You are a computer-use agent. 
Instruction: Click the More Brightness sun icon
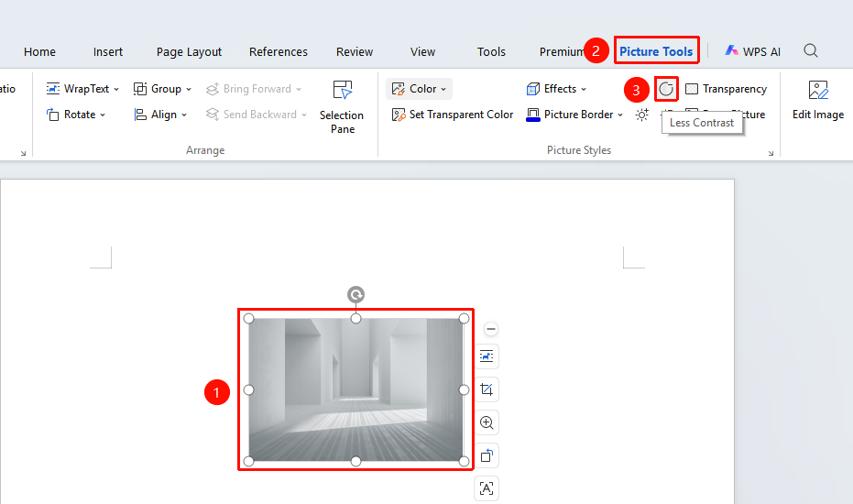click(642, 115)
